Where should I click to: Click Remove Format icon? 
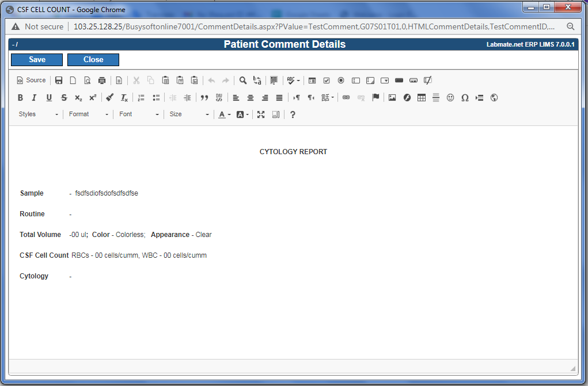124,98
